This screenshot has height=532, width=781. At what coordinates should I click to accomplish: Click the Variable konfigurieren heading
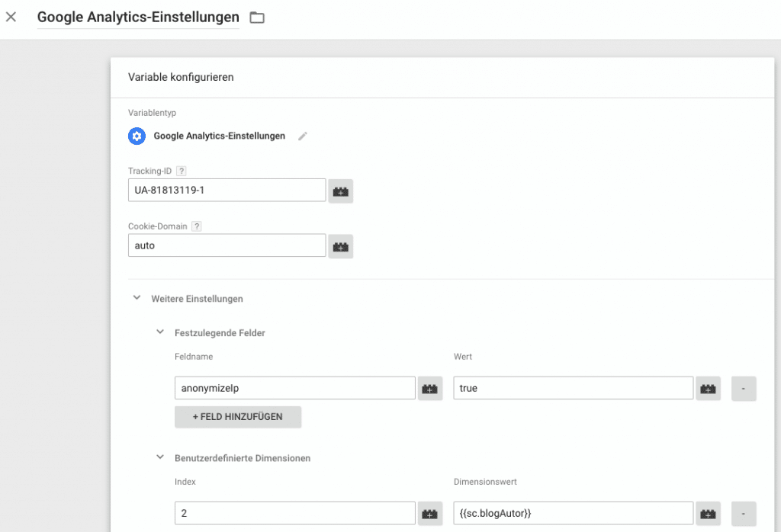tap(181, 77)
